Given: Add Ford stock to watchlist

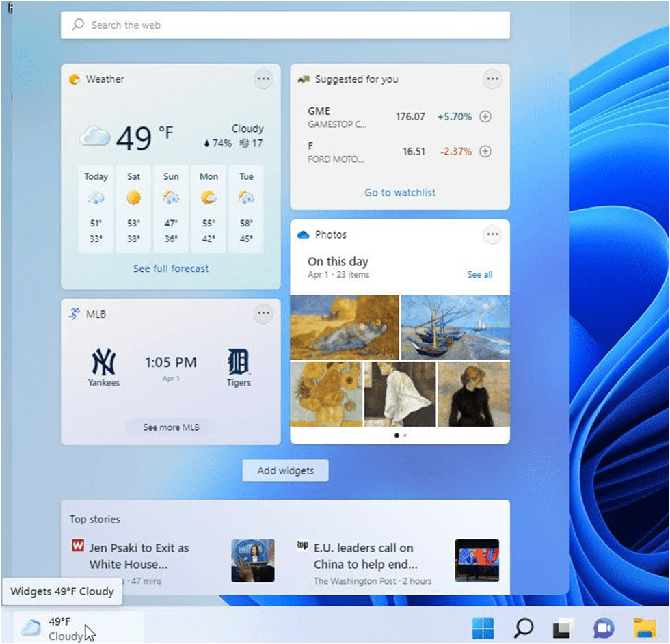Looking at the screenshot, I should [x=485, y=151].
